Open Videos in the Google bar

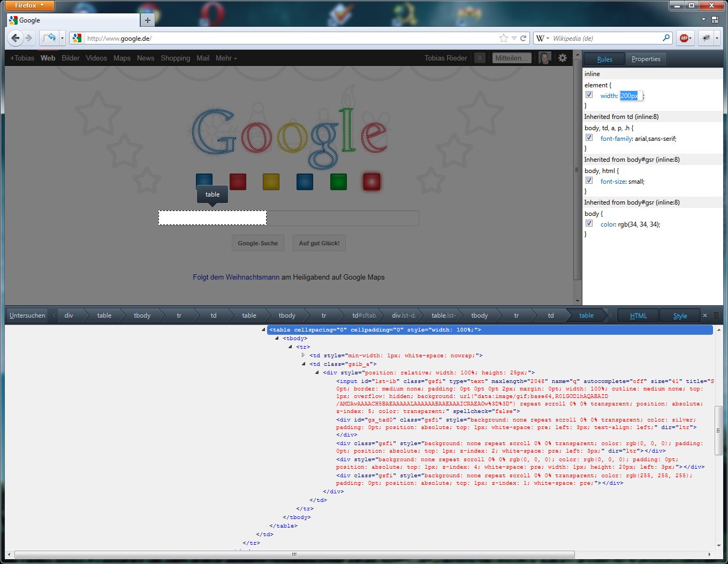tap(96, 58)
